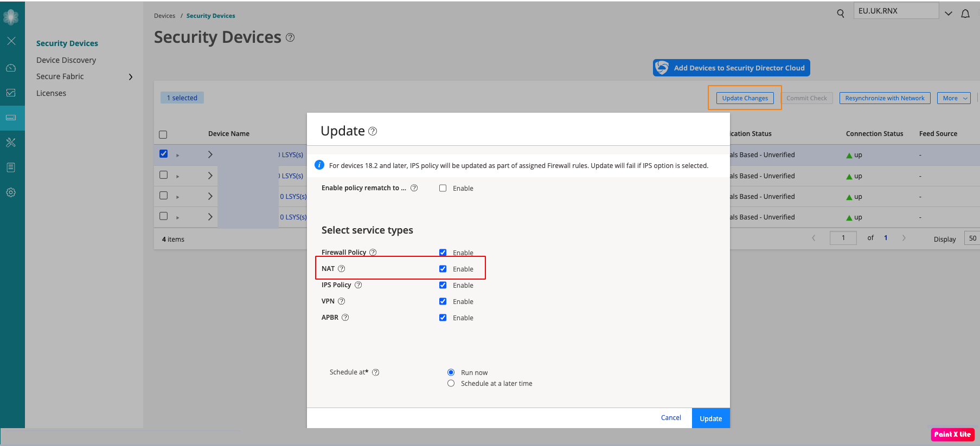Click the Security Devices breadcrumb
This screenshot has height=446, width=980.
(211, 16)
